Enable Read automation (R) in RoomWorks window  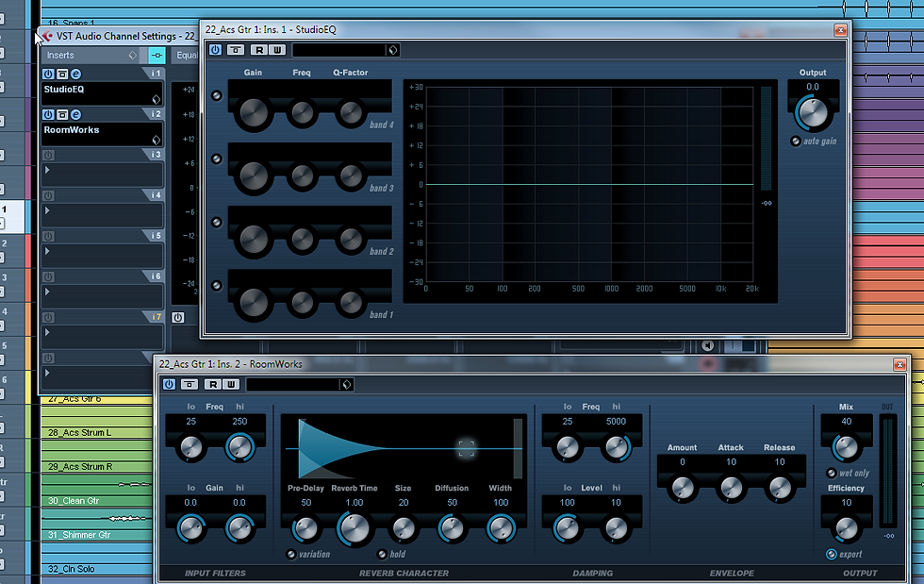point(213,385)
